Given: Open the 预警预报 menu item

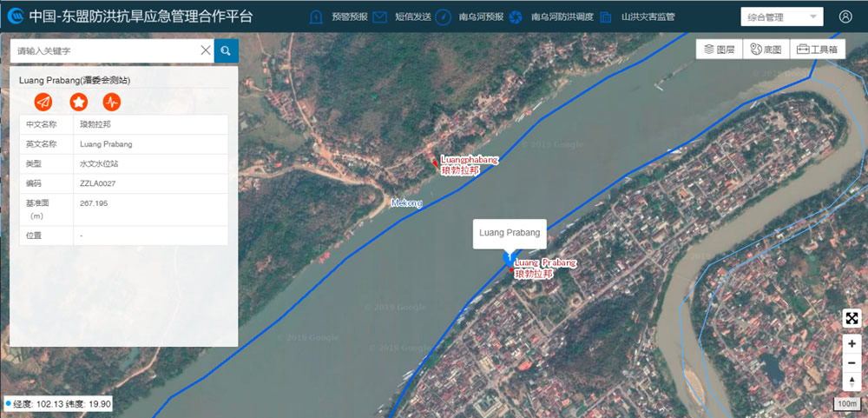Looking at the screenshot, I should coord(349,17).
